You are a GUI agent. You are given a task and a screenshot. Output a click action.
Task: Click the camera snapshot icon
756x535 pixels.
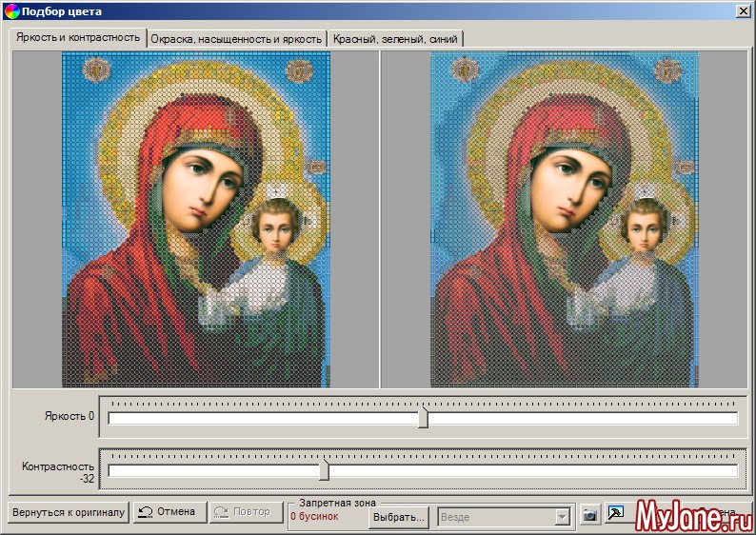coord(590,514)
